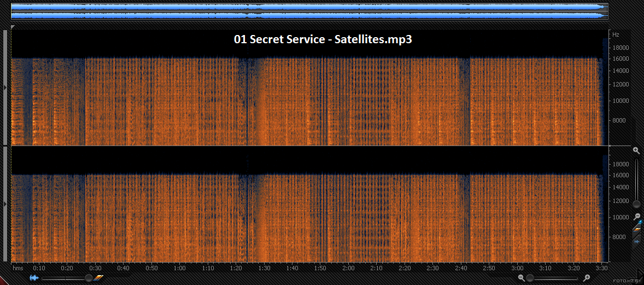Expand the bottom channel using its left arrow

(x=5, y=203)
